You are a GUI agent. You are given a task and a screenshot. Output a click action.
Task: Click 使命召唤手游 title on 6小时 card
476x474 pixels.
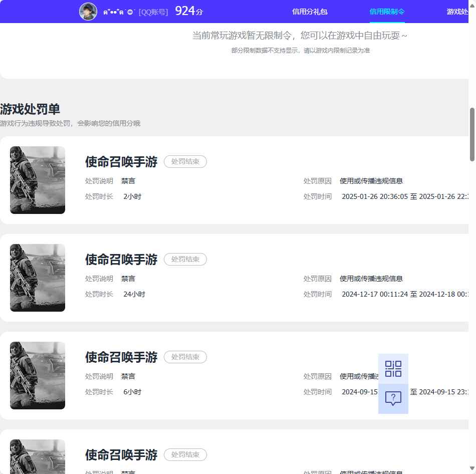[x=121, y=357]
